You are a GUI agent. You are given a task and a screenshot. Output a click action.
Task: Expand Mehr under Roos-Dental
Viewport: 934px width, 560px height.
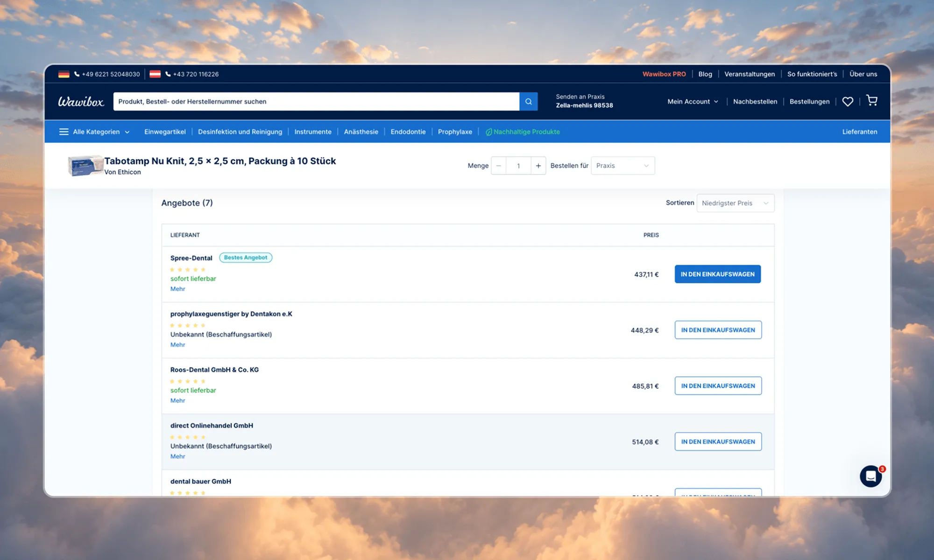tap(177, 400)
